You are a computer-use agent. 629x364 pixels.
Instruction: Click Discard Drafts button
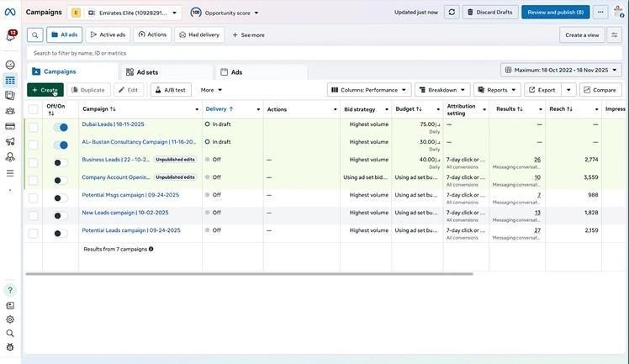pos(490,13)
